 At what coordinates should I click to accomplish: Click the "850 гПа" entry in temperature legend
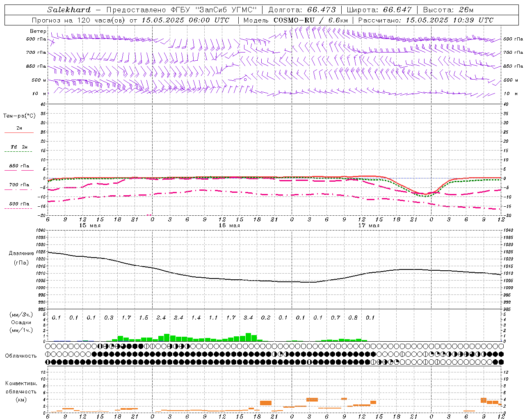(19, 166)
